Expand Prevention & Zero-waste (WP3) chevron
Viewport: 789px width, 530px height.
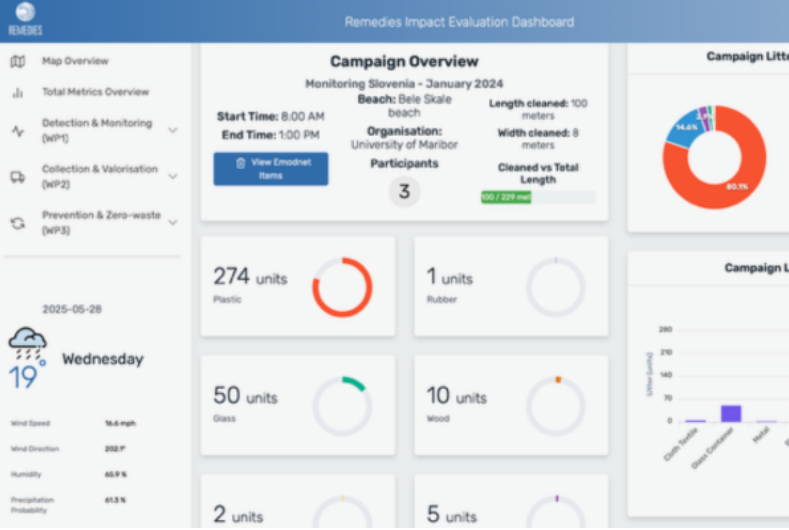173,222
